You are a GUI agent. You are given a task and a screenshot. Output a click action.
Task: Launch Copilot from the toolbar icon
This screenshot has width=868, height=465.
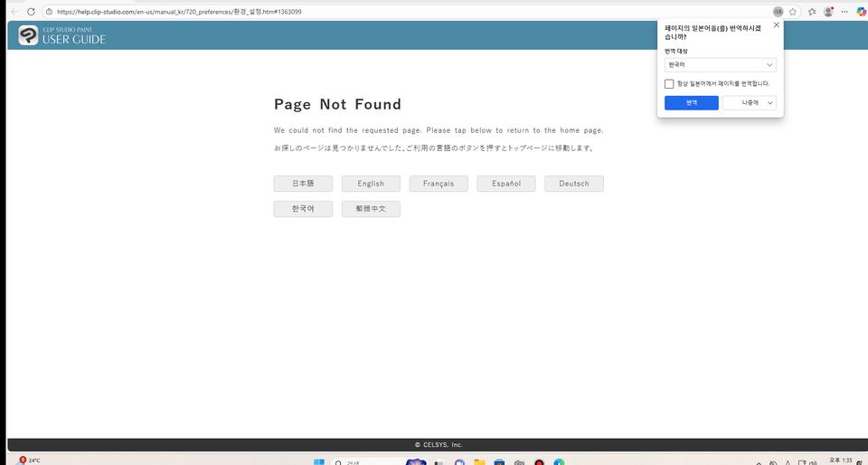(861, 12)
